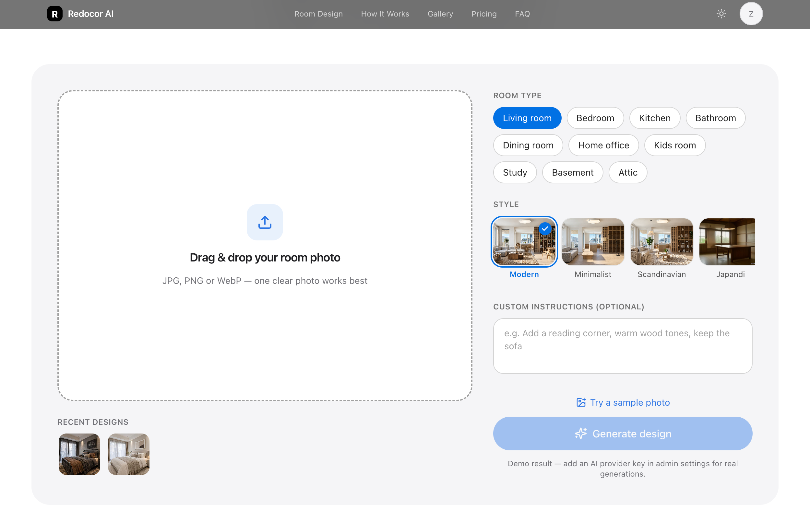Focus the custom instructions text box
Screen dimensions: 810x532
tap(623, 346)
